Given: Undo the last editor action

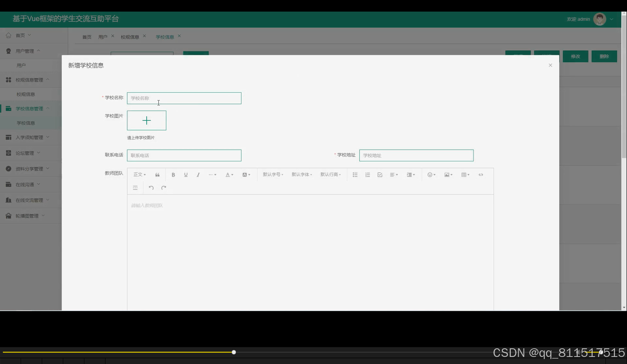Looking at the screenshot, I should click(151, 188).
